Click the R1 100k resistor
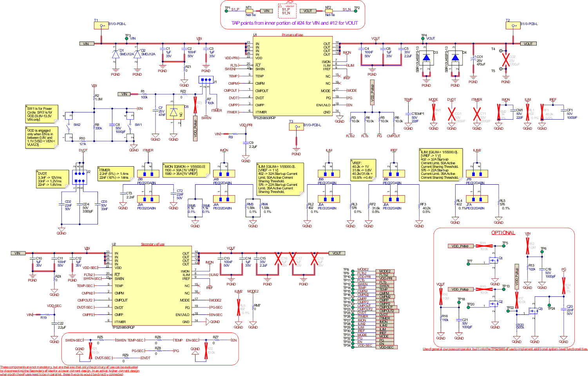 click(x=144, y=94)
